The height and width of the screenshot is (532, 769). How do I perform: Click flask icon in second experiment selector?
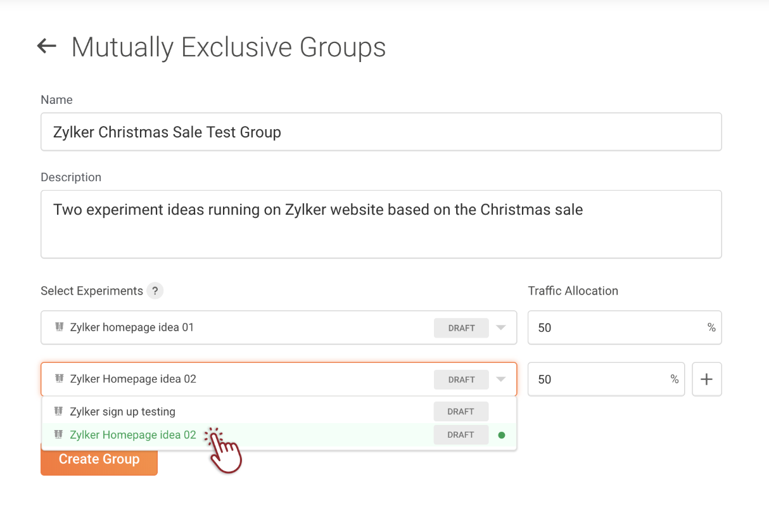(60, 379)
